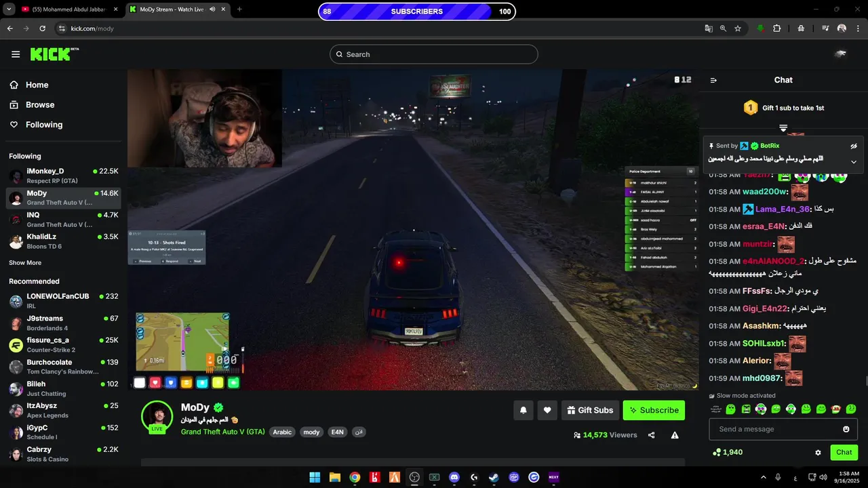The height and width of the screenshot is (488, 868).
Task: Open Billeh Just Chatting channel
Action: 64,388
